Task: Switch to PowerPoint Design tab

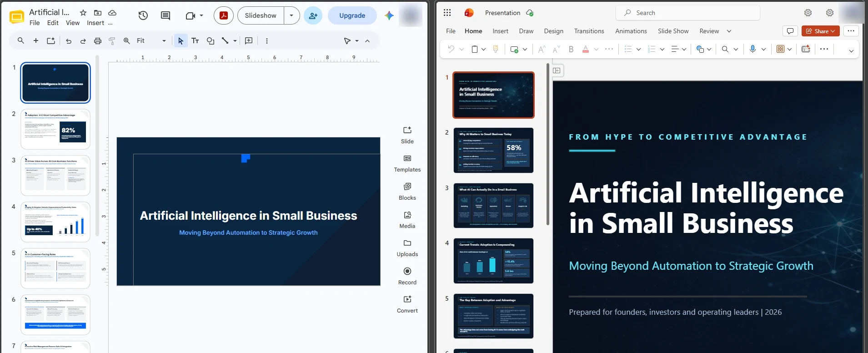Action: coord(553,31)
